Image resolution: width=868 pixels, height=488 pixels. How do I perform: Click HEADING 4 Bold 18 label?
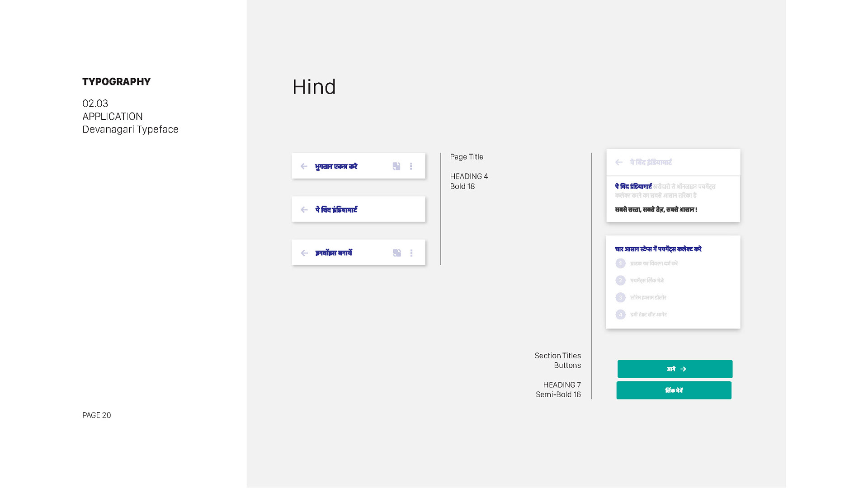coord(469,181)
